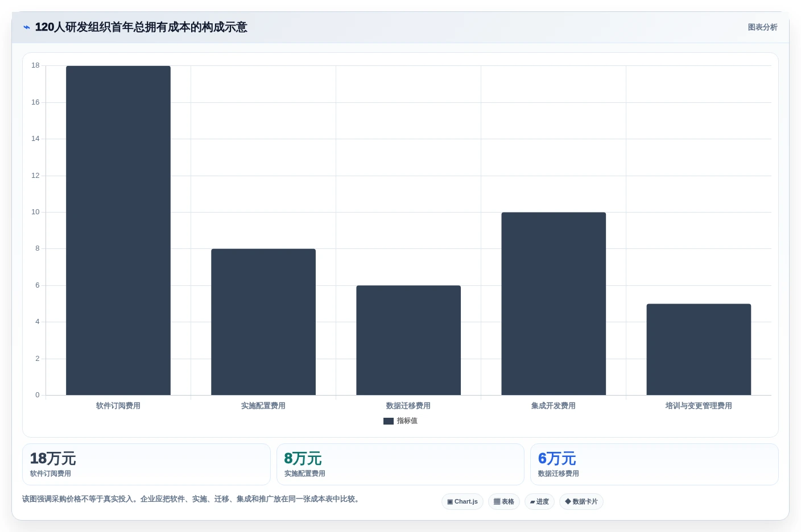Screen dimensions: 801x532
Task: Select the 数据迁移费用 bar
Action: click(408, 340)
